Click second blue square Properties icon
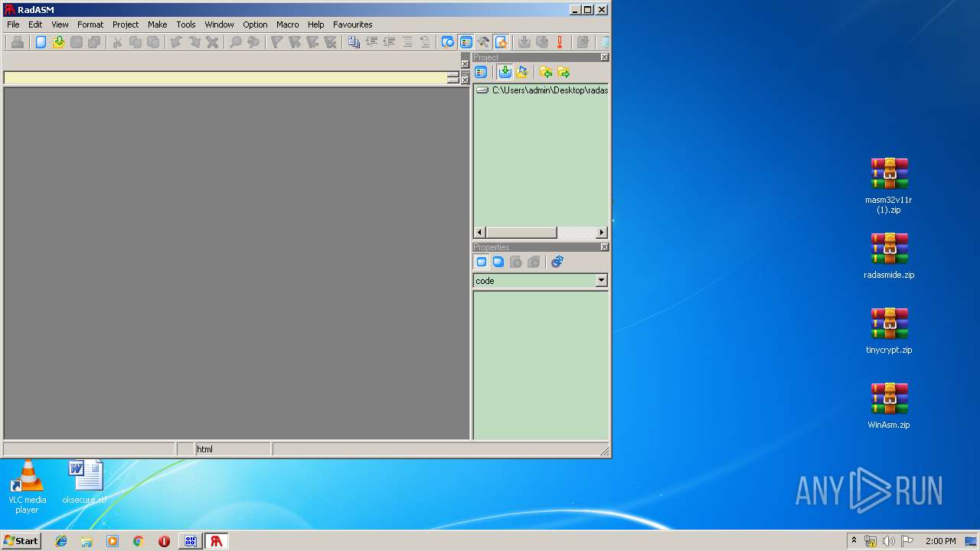Image resolution: width=980 pixels, height=551 pixels. 498,262
